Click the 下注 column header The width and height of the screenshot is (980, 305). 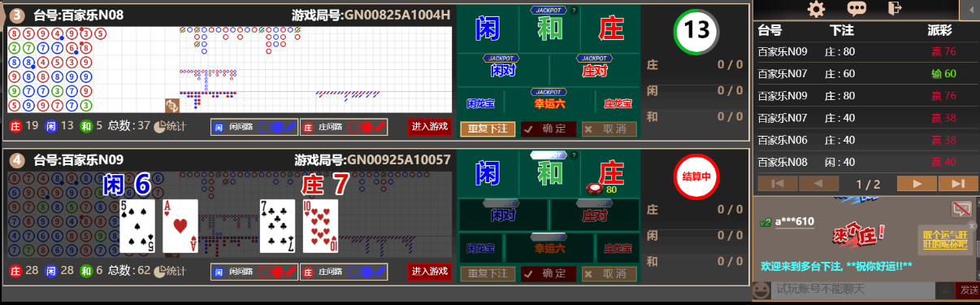click(x=841, y=31)
